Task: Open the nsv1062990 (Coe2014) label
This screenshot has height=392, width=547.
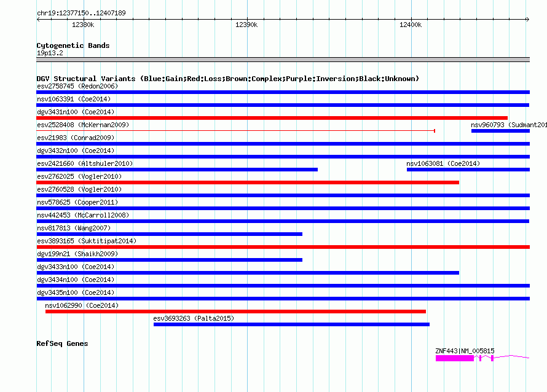Action: [x=82, y=305]
